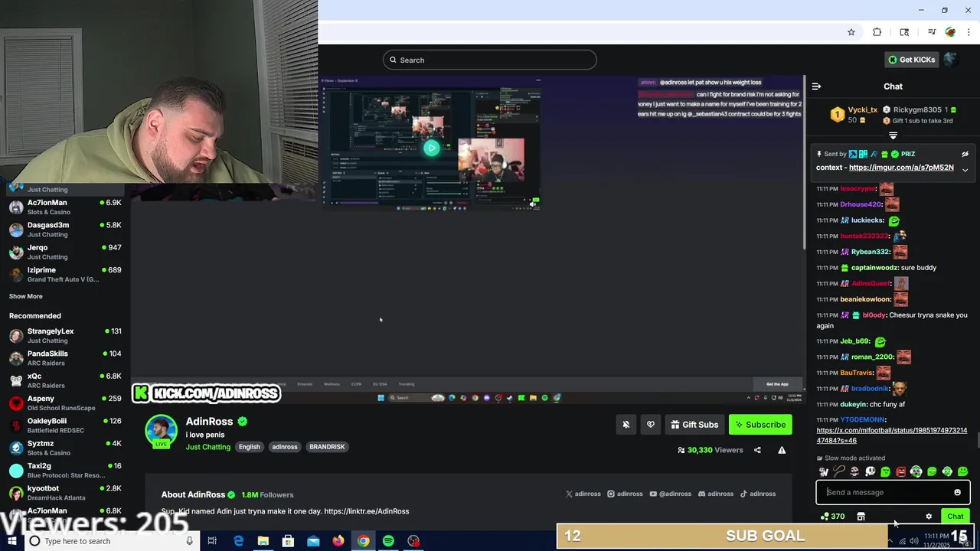Open xQc recommended channel
Image resolution: width=980 pixels, height=551 pixels.
tap(65, 380)
